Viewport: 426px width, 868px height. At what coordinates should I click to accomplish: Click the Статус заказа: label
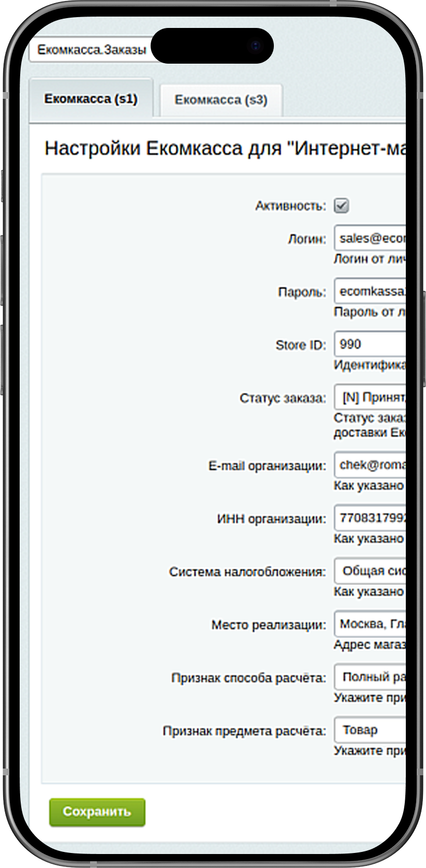click(x=283, y=399)
